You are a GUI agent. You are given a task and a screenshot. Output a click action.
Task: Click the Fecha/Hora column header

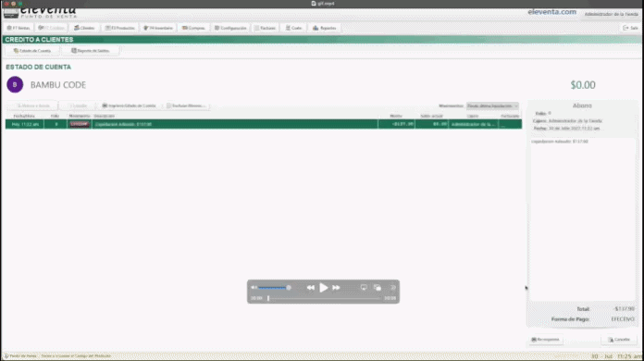point(24,117)
